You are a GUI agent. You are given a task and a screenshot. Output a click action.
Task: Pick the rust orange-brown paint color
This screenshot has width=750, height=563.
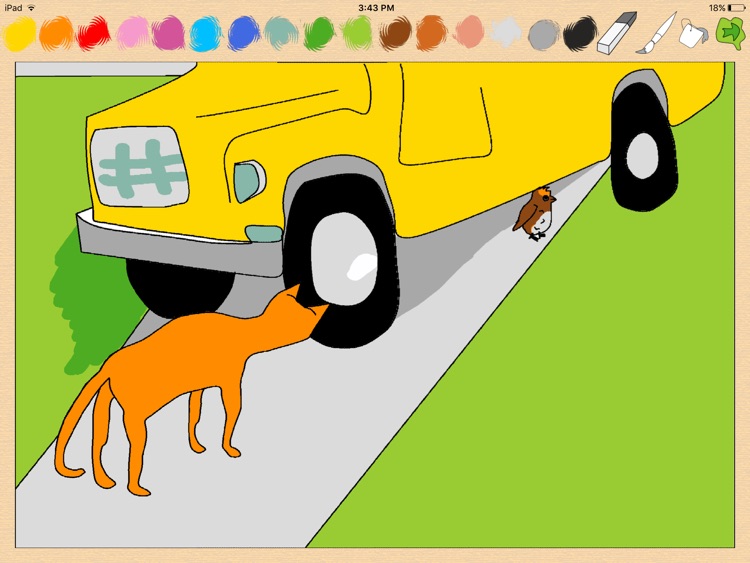pos(431,33)
